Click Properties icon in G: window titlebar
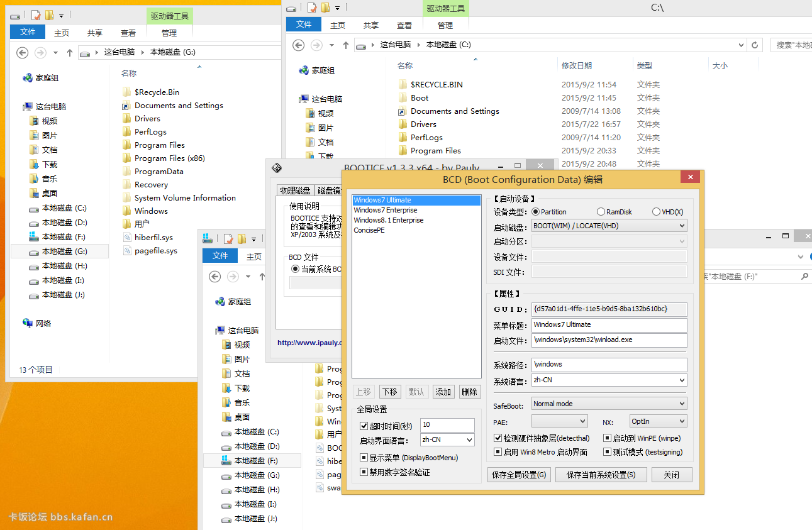 point(37,16)
